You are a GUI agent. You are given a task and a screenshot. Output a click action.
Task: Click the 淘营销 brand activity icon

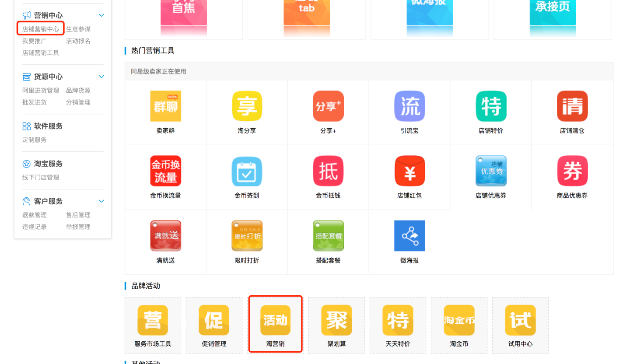click(x=275, y=320)
